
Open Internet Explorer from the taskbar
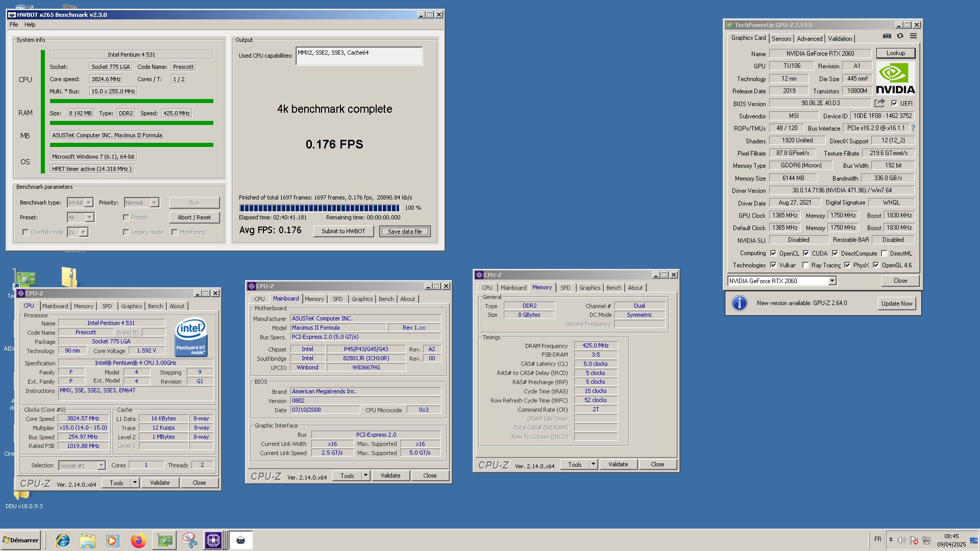pyautogui.click(x=63, y=540)
